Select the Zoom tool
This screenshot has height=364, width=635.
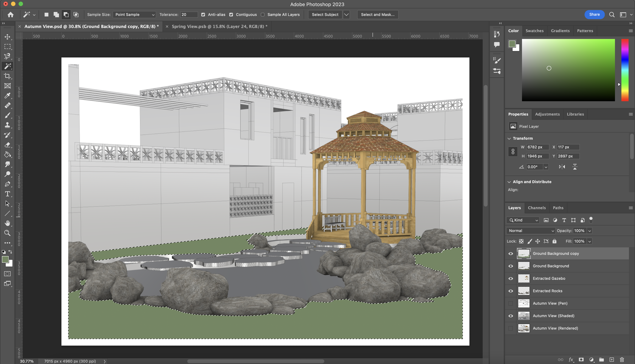tap(7, 233)
